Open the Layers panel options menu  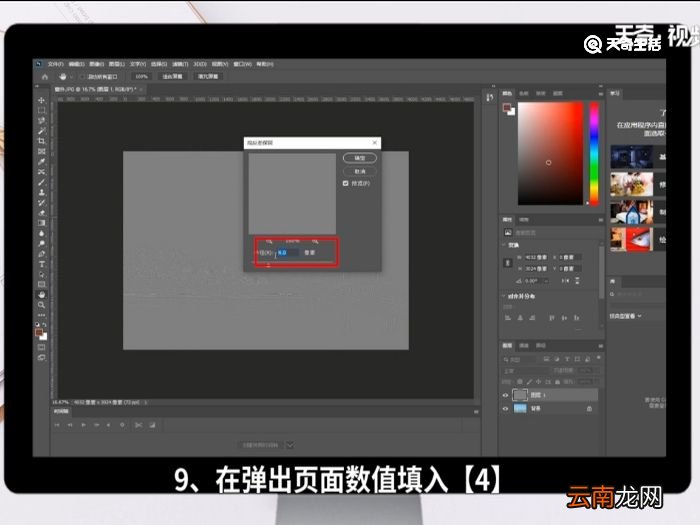coord(601,346)
